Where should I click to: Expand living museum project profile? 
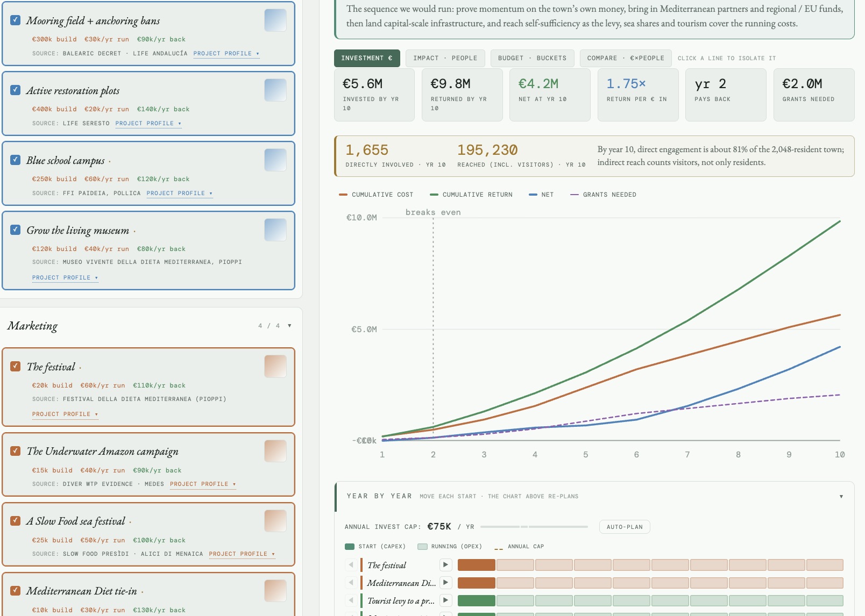65,278
